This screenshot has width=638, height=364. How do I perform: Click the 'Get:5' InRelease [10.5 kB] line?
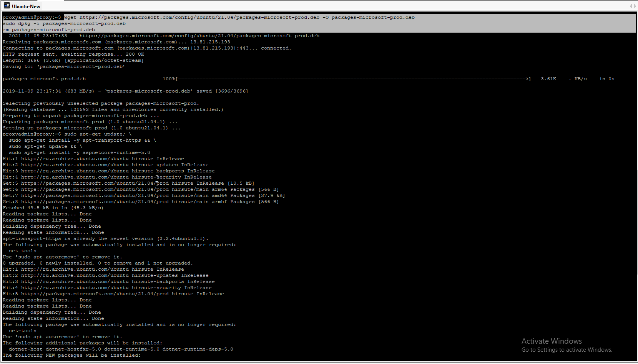(x=128, y=183)
